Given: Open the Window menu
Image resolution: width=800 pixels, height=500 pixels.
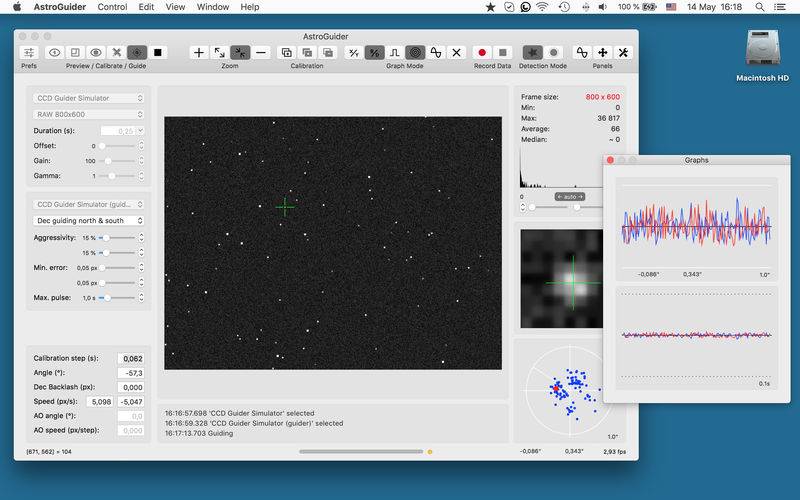Looking at the screenshot, I should click(x=213, y=7).
